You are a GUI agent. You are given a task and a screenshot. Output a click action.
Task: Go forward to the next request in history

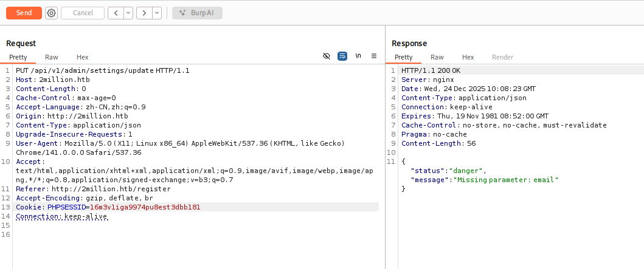[x=144, y=13]
